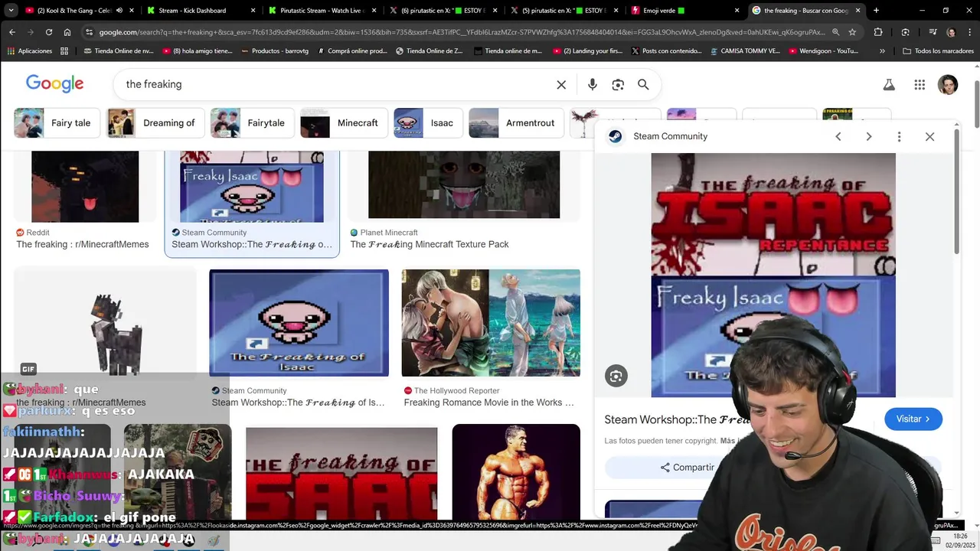The width and height of the screenshot is (980, 551).
Task: Select the 'Fairy tale' suggestion chip
Action: pos(57,122)
